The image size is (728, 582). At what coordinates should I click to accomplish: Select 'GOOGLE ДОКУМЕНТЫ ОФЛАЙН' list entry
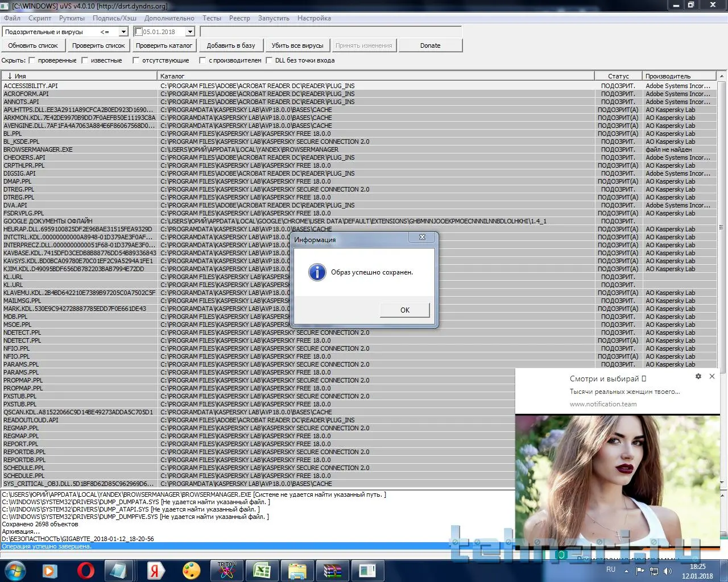click(359, 221)
